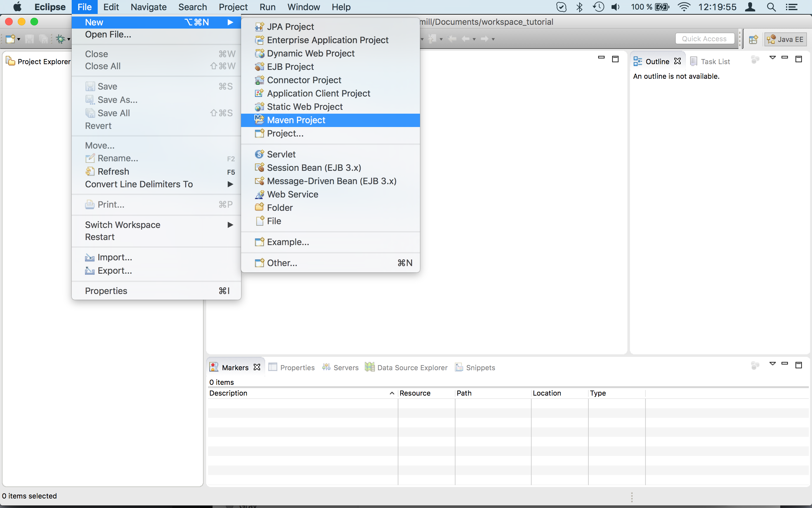Select the Project Explorer tab

(38, 62)
